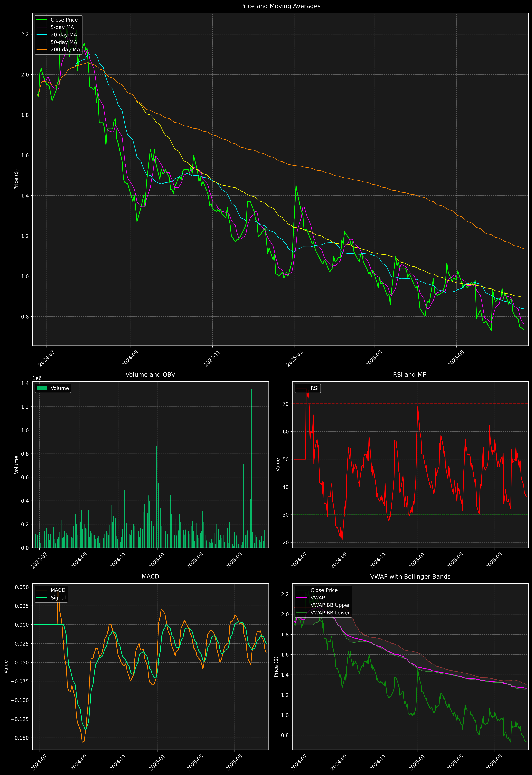This screenshot has height=775, width=532.
Task: Click the 50 tick on the RSI axis
Action: tap(286, 459)
